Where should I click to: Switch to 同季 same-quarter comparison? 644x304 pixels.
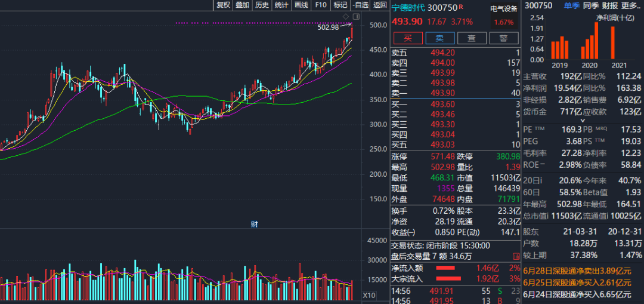pyautogui.click(x=591, y=5)
